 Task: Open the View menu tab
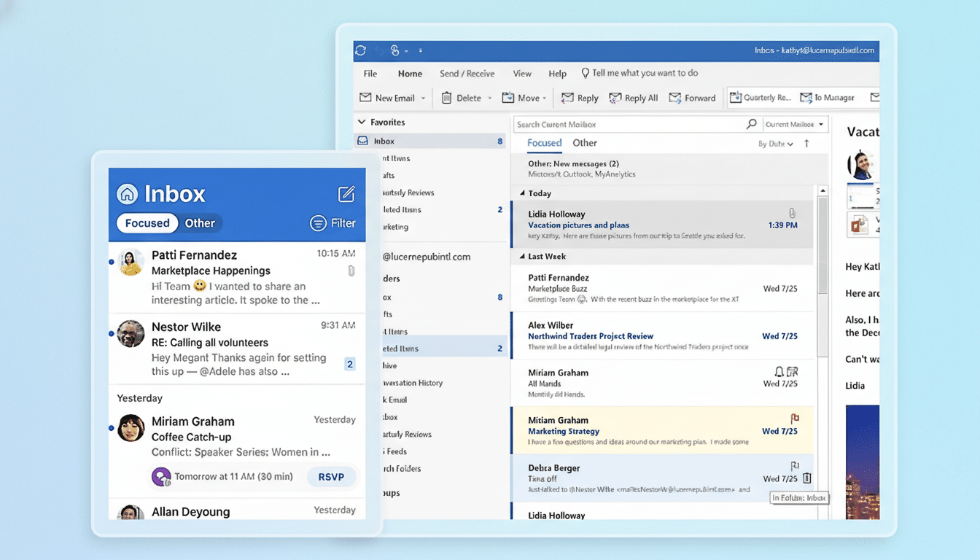[x=521, y=73]
